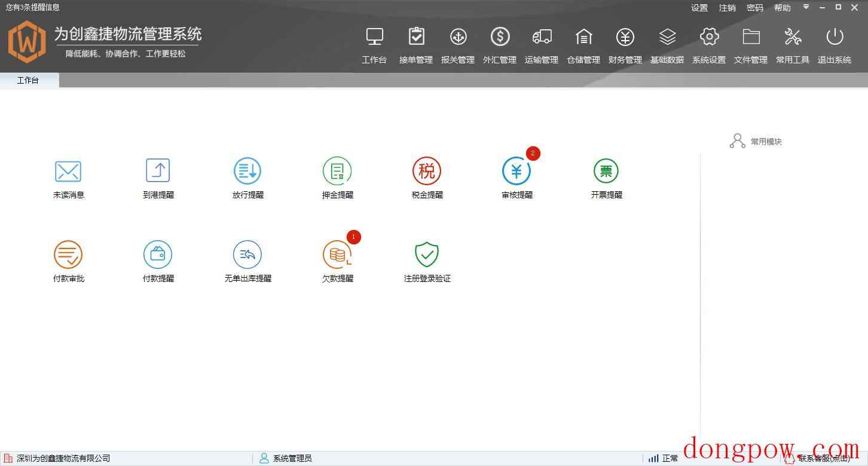868x466 pixels.
Task: Click the 常用模块 people icon
Action: click(738, 141)
